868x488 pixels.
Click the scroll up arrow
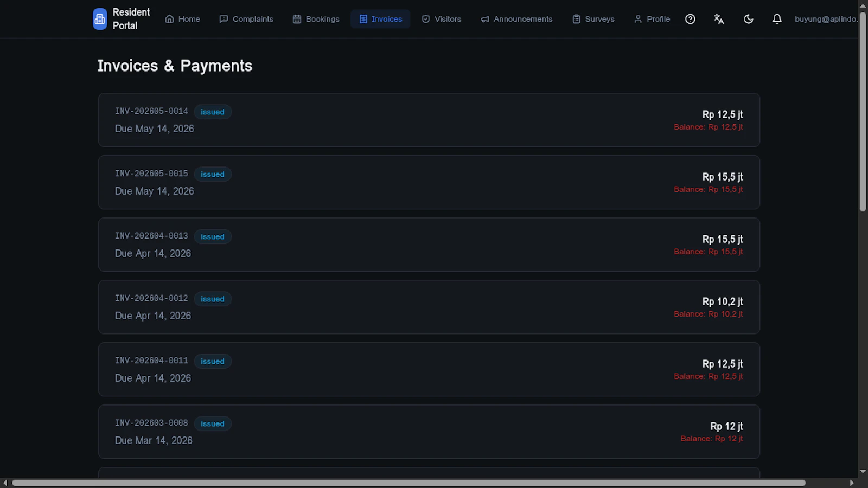[863, 5]
